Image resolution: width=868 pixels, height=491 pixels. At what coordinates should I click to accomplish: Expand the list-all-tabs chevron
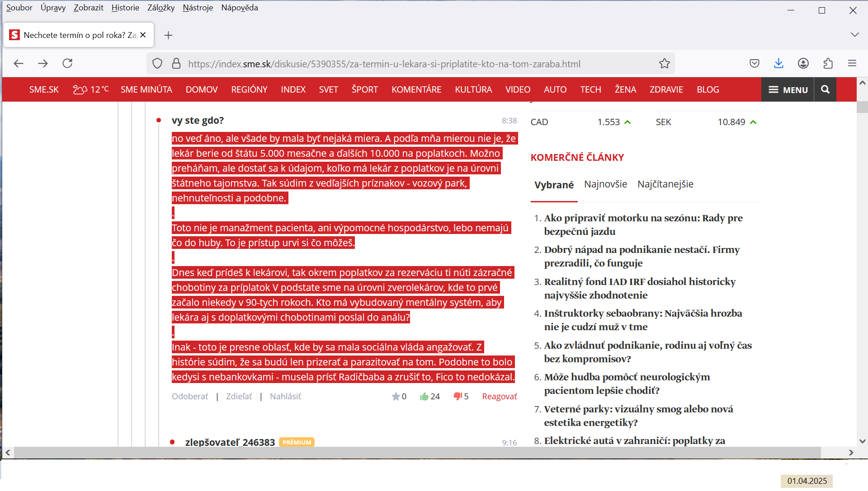click(854, 35)
